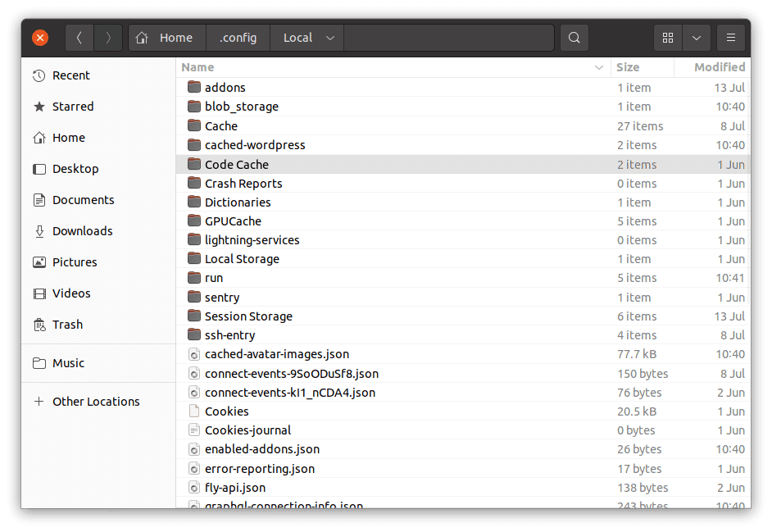
Task: Open the hamburger menu
Action: coord(730,37)
